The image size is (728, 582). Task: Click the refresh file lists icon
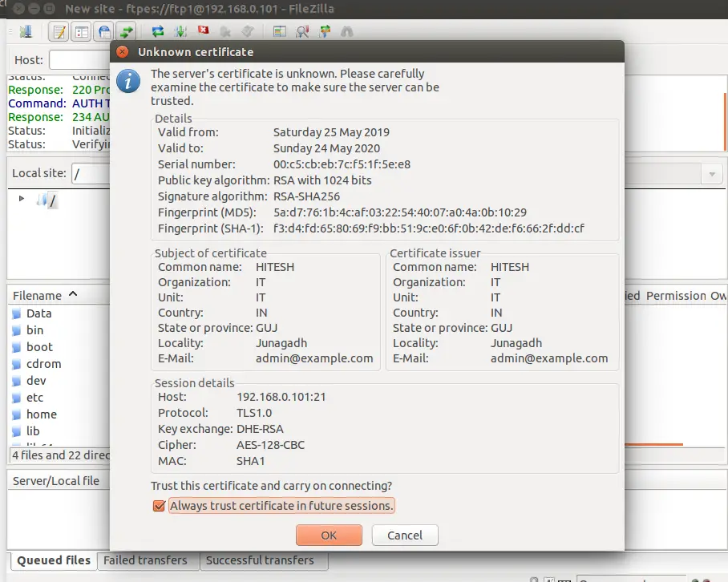pyautogui.click(x=158, y=31)
